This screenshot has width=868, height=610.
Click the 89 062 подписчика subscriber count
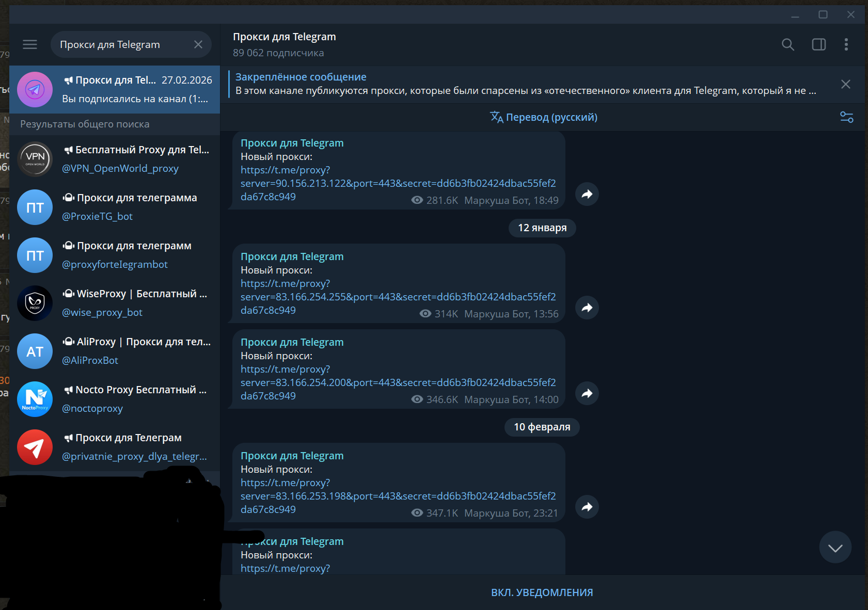tap(278, 53)
